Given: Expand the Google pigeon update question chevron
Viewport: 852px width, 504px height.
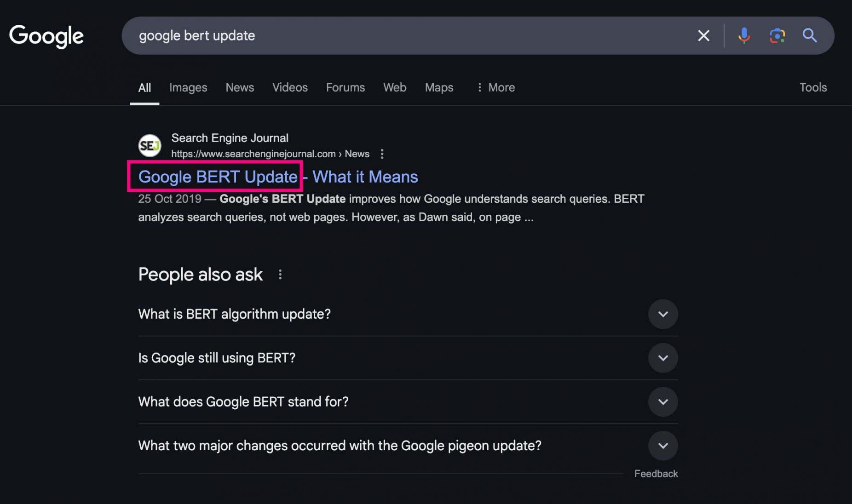Looking at the screenshot, I should coord(663,446).
